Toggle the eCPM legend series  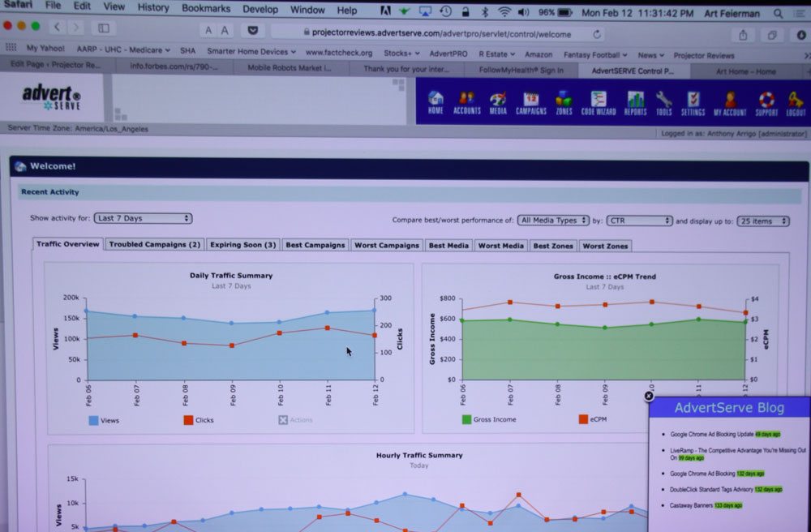pos(593,419)
